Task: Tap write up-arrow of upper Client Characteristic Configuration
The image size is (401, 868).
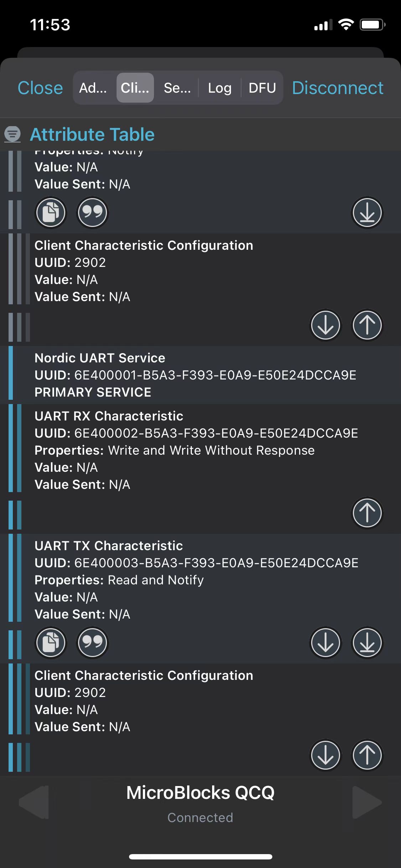Action: 367,325
